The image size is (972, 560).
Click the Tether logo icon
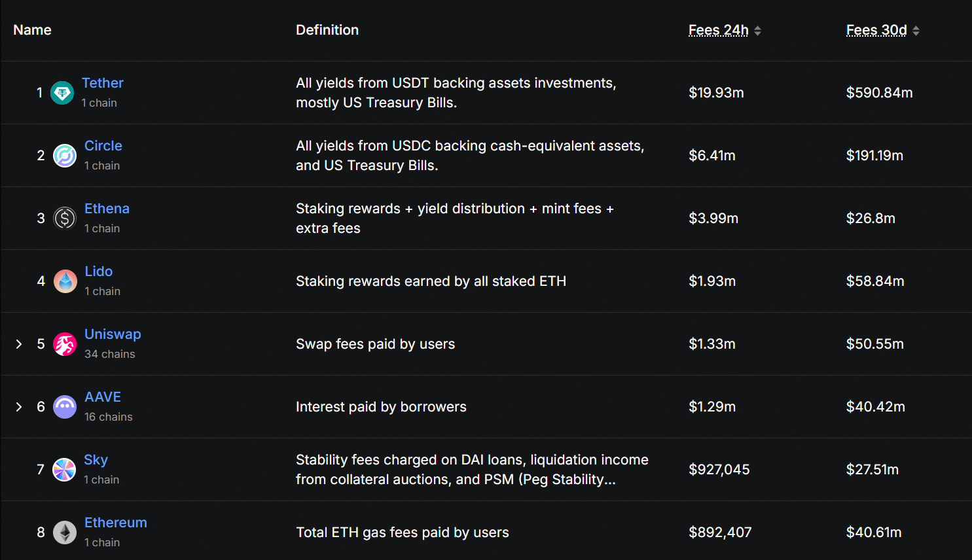pos(62,93)
